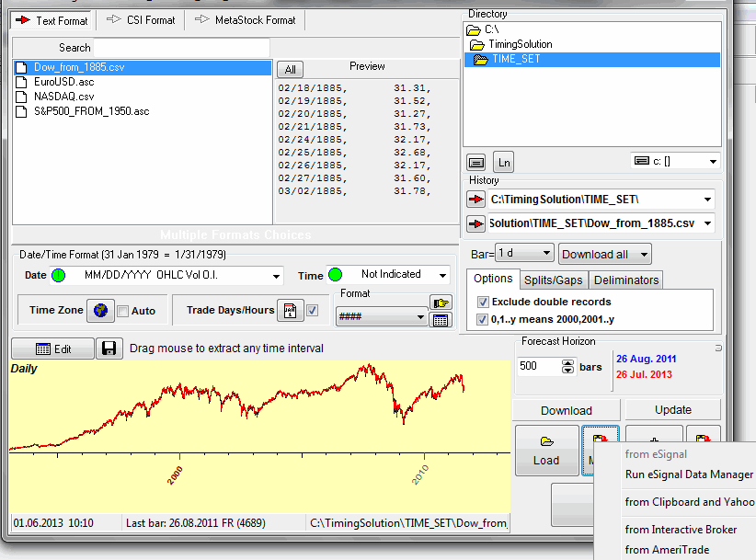Click the All button beside Preview
The image size is (756, 560).
click(x=291, y=70)
